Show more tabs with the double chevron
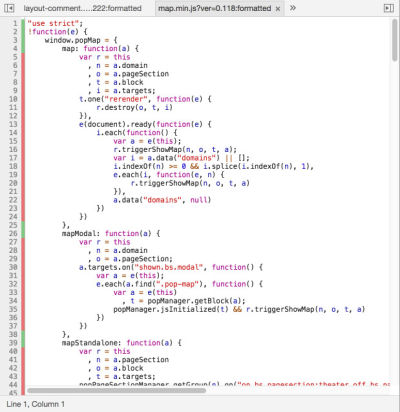Screen dimensions: 400x412 pyautogui.click(x=293, y=8)
